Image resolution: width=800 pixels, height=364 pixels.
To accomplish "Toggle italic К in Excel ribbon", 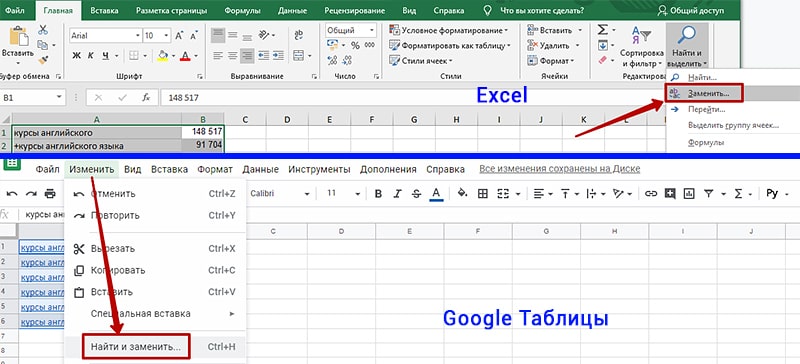I will tap(91, 56).
